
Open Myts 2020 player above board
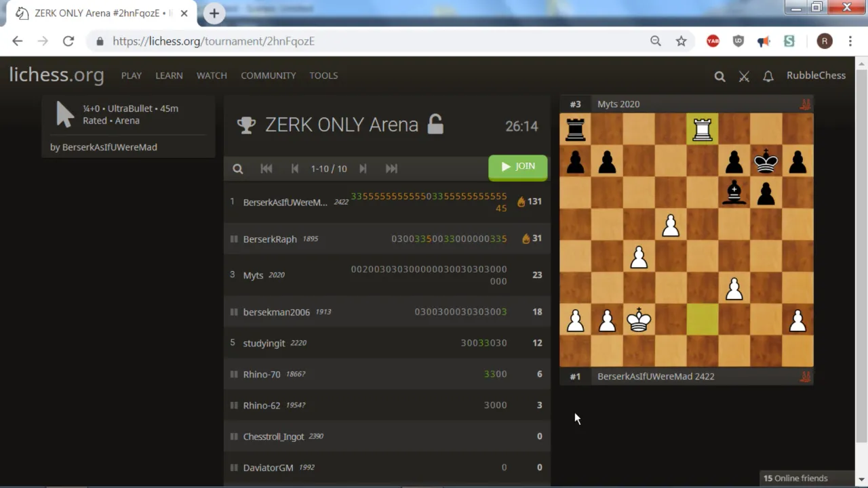pyautogui.click(x=618, y=104)
